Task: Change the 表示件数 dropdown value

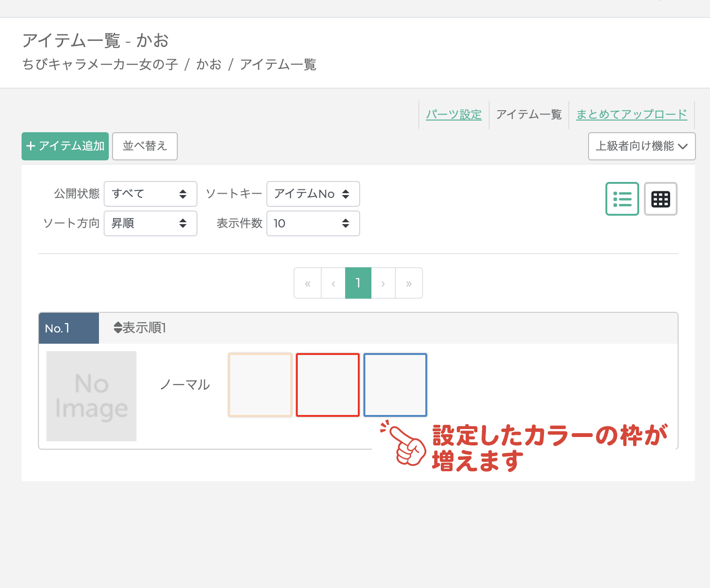Action: (x=313, y=223)
